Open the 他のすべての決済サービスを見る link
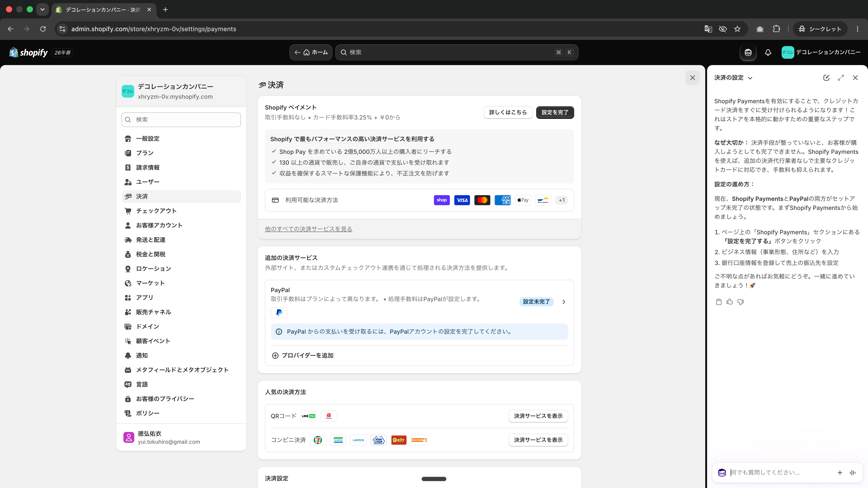868x488 pixels. tap(308, 229)
